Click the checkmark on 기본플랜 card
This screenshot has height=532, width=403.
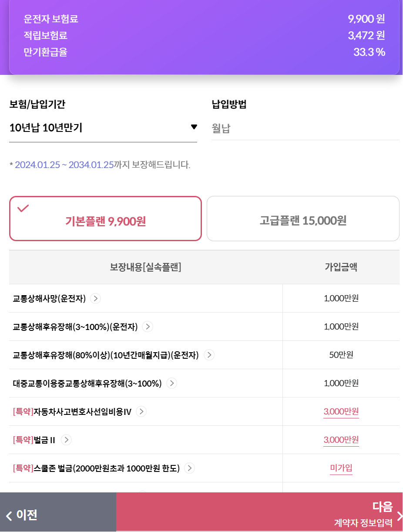tap(23, 209)
